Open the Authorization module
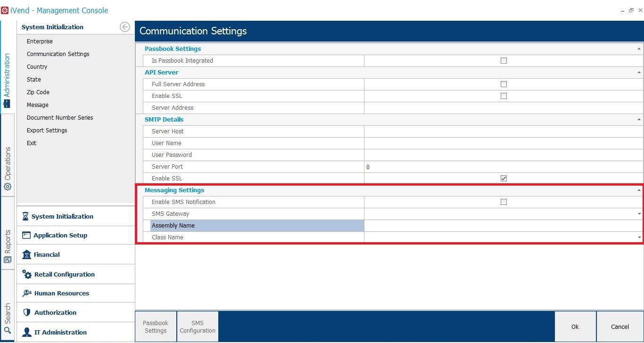Image resolution: width=644 pixels, height=343 pixels. (76, 312)
